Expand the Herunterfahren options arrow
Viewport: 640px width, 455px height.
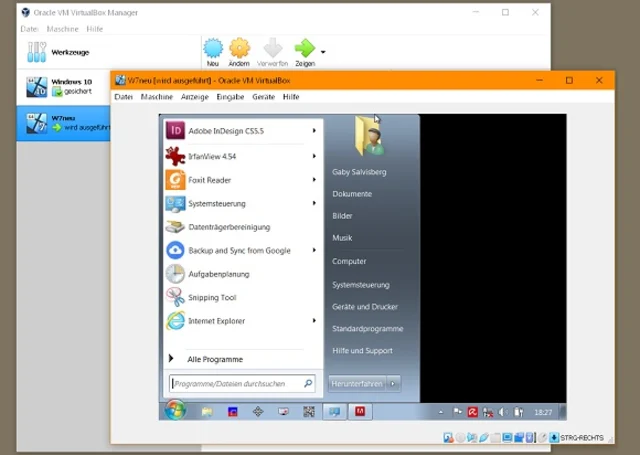tap(394, 383)
